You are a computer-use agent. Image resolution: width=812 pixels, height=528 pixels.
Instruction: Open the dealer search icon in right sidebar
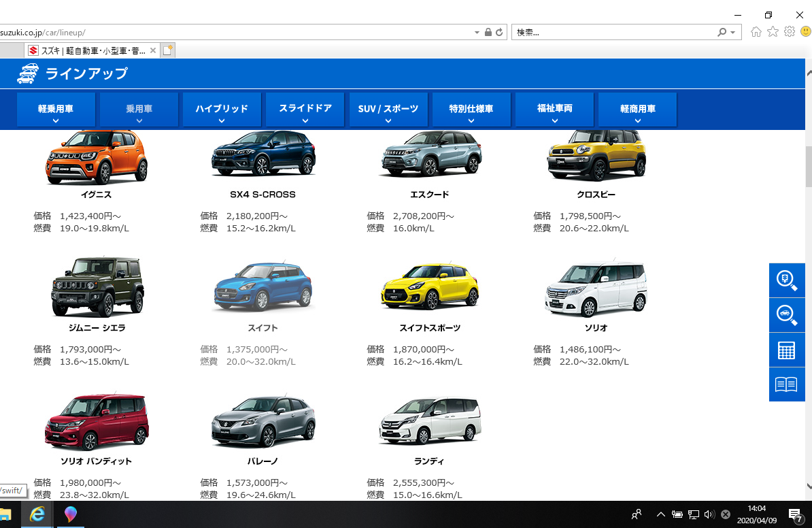click(787, 280)
